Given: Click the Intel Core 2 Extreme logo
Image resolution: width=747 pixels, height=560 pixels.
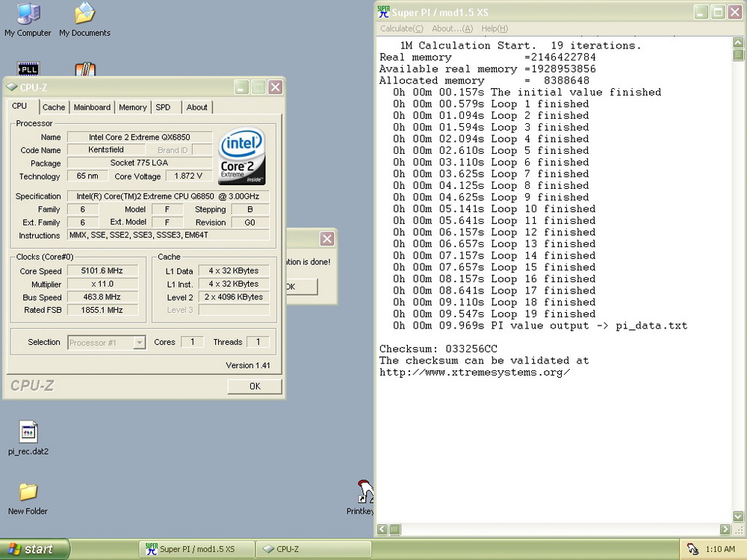Looking at the screenshot, I should coord(242,156).
